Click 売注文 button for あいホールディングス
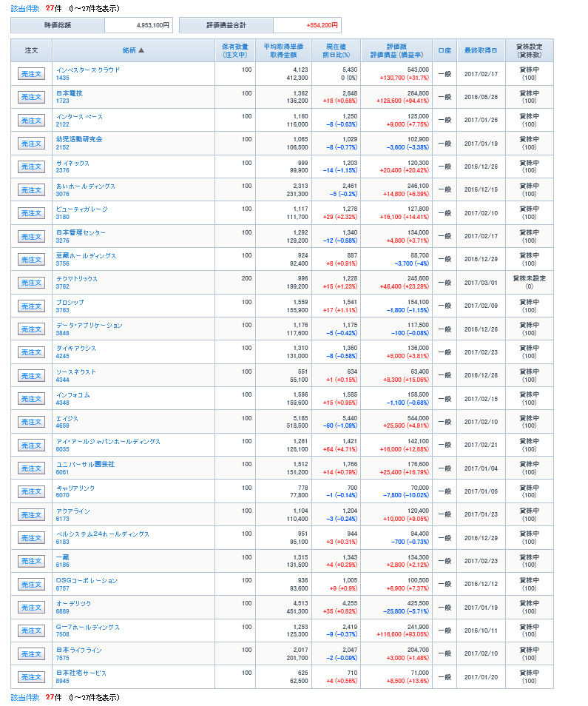 point(31,190)
